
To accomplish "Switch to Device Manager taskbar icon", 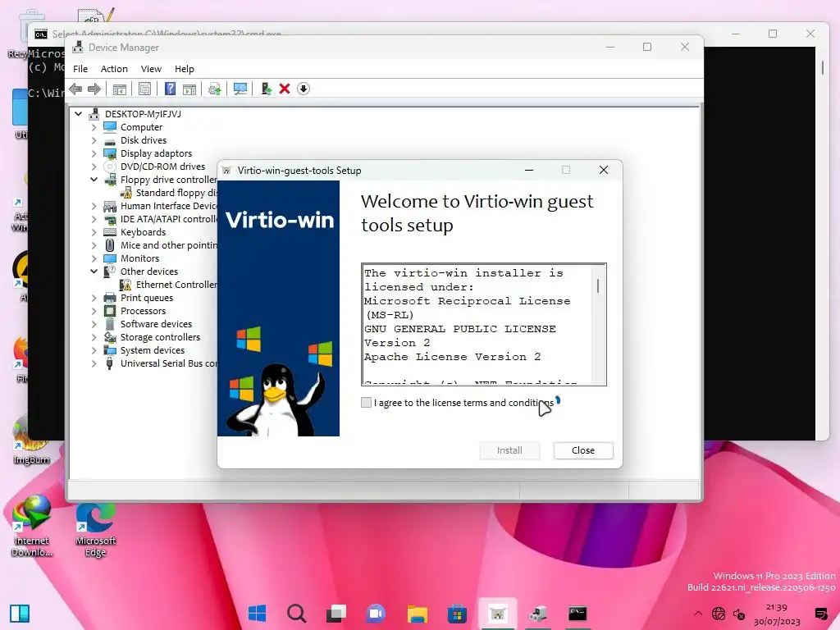I will pyautogui.click(x=538, y=614).
